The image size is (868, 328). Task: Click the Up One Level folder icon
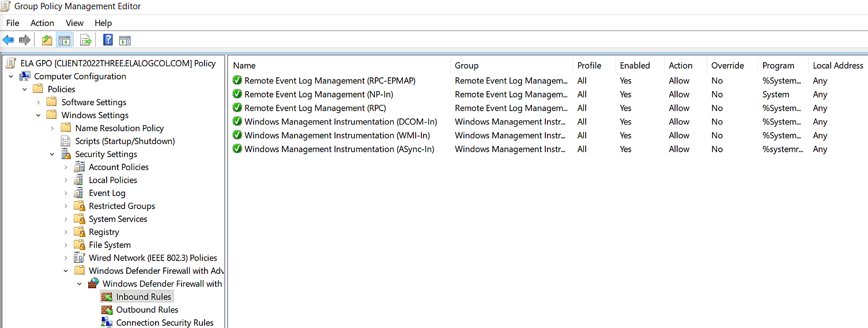(x=47, y=40)
